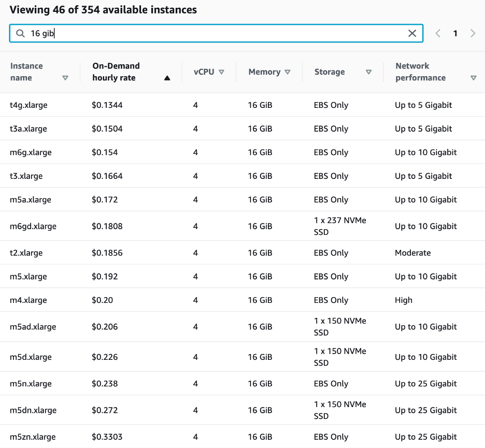485x448 pixels.
Task: Select page number 1
Action: 455,33
